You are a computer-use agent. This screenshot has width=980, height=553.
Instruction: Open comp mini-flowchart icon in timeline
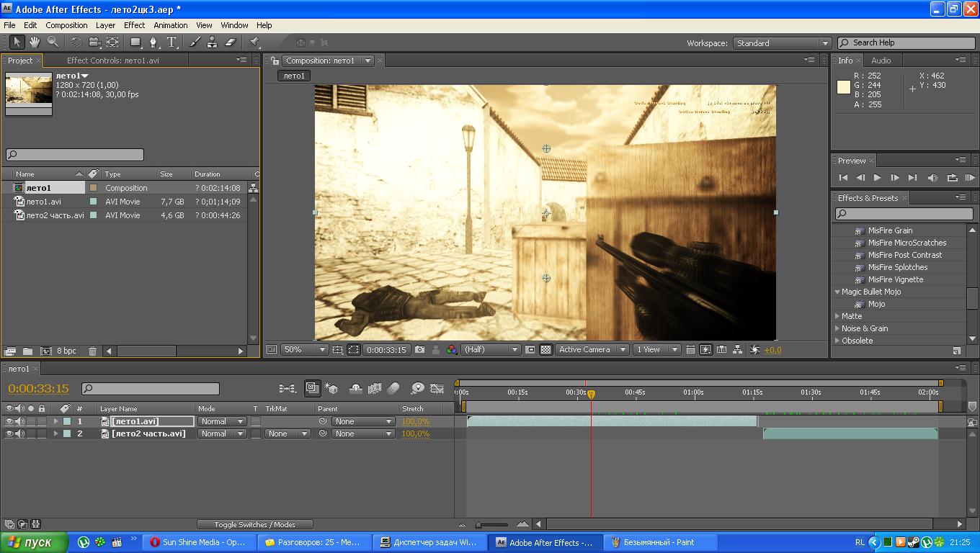pos(288,388)
